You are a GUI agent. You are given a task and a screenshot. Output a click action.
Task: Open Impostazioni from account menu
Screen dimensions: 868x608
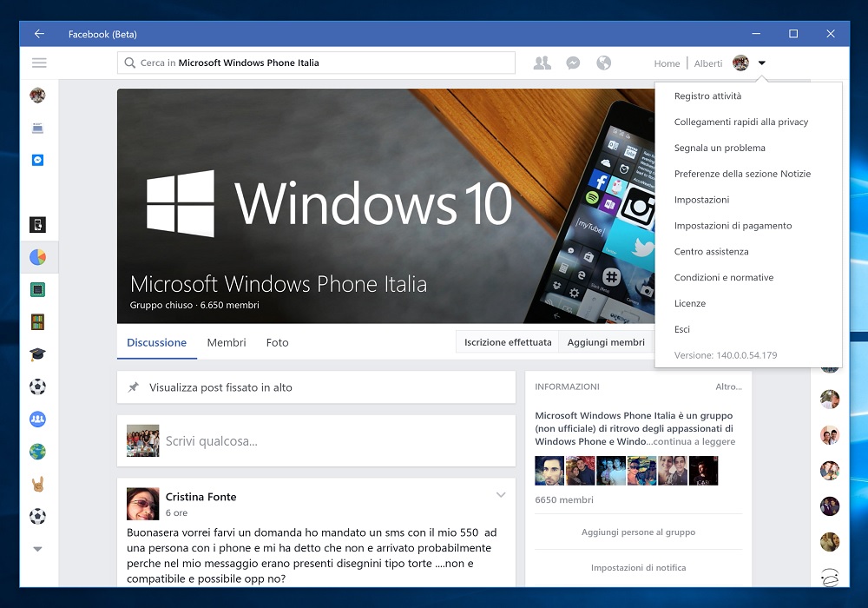tap(701, 200)
